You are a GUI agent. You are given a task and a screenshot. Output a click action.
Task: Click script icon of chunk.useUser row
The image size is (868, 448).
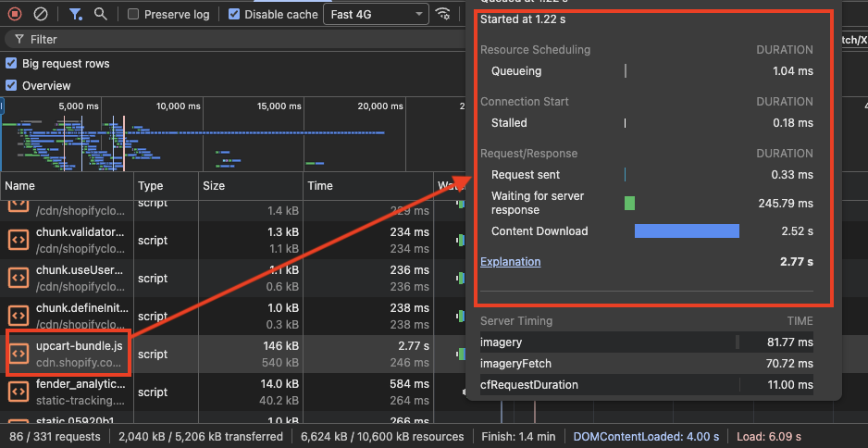19,278
